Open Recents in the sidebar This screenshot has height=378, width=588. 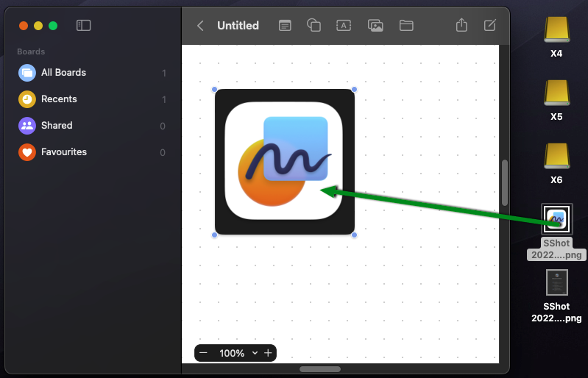point(92,99)
